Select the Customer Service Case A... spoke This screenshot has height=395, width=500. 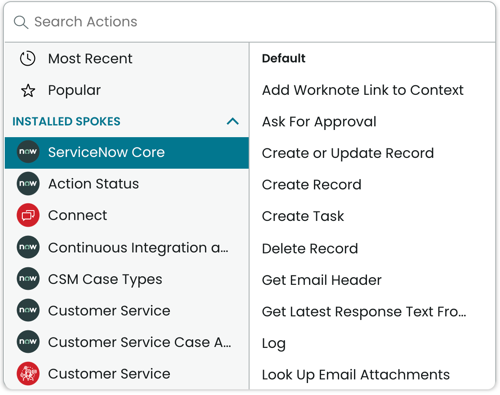pyautogui.click(x=127, y=342)
